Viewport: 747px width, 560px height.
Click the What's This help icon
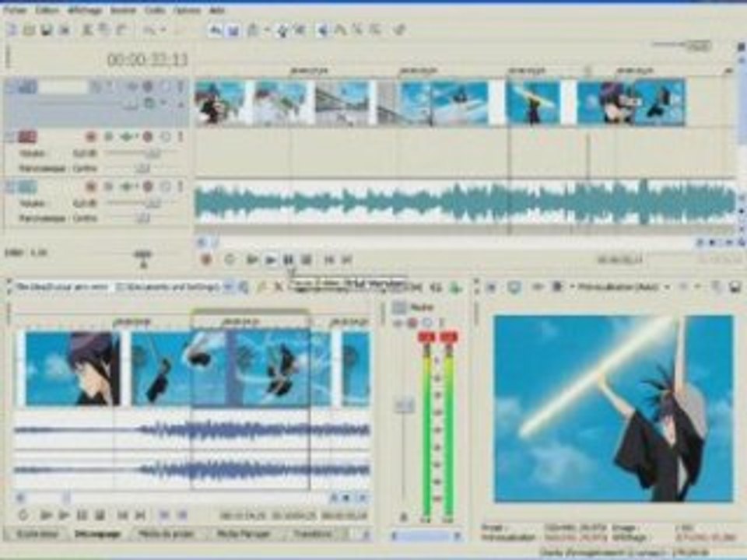tap(400, 30)
